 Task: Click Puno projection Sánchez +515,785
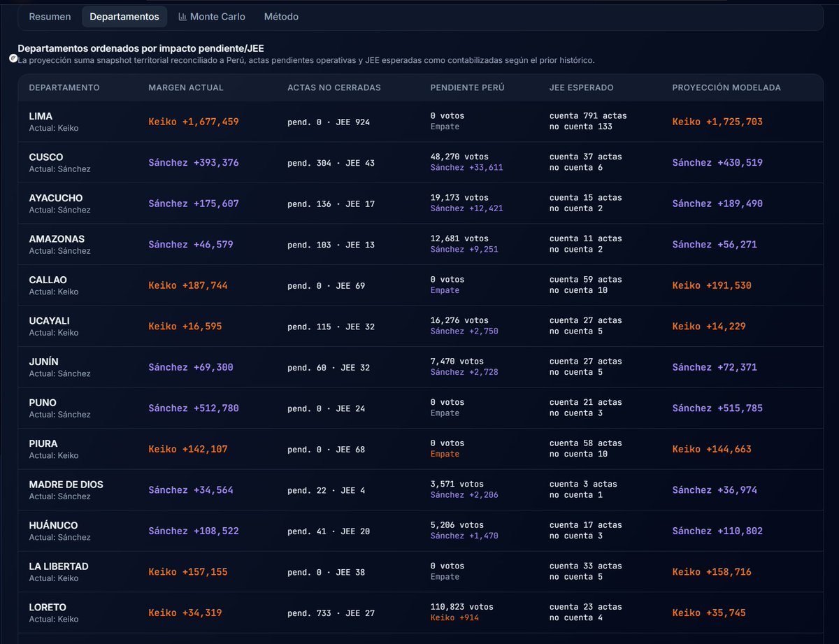[x=717, y=408]
